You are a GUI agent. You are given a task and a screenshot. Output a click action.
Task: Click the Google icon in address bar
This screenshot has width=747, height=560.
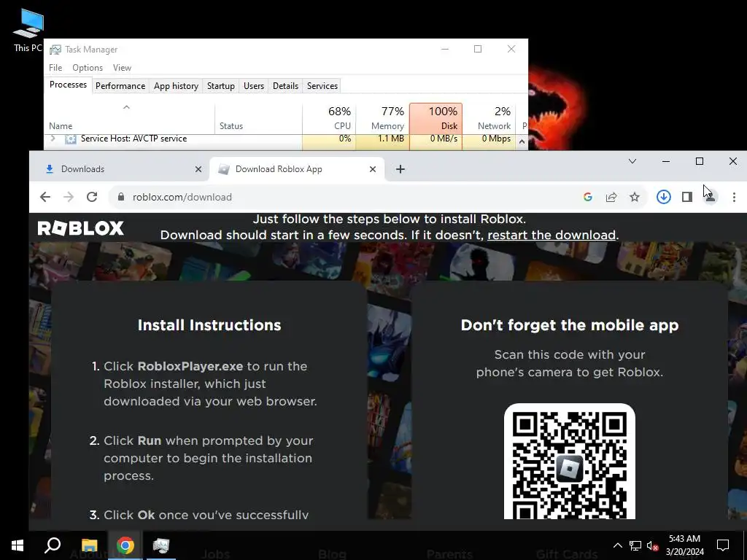588,197
